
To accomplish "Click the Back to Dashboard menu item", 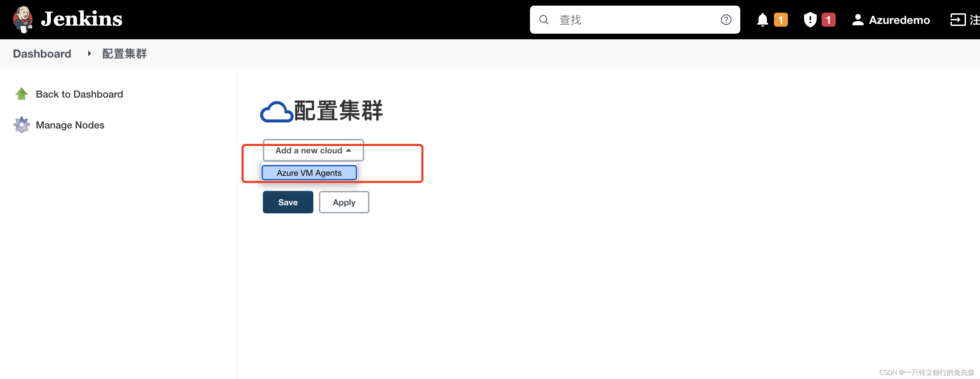I will [79, 93].
